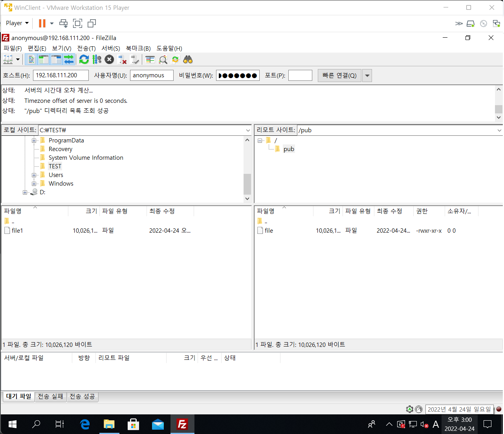Sort remote files by 소유자 column
This screenshot has height=434, width=504.
tap(462, 211)
